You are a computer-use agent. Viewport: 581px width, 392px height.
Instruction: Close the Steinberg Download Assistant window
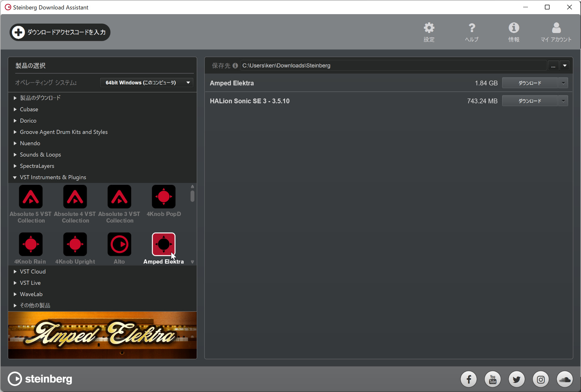point(569,7)
